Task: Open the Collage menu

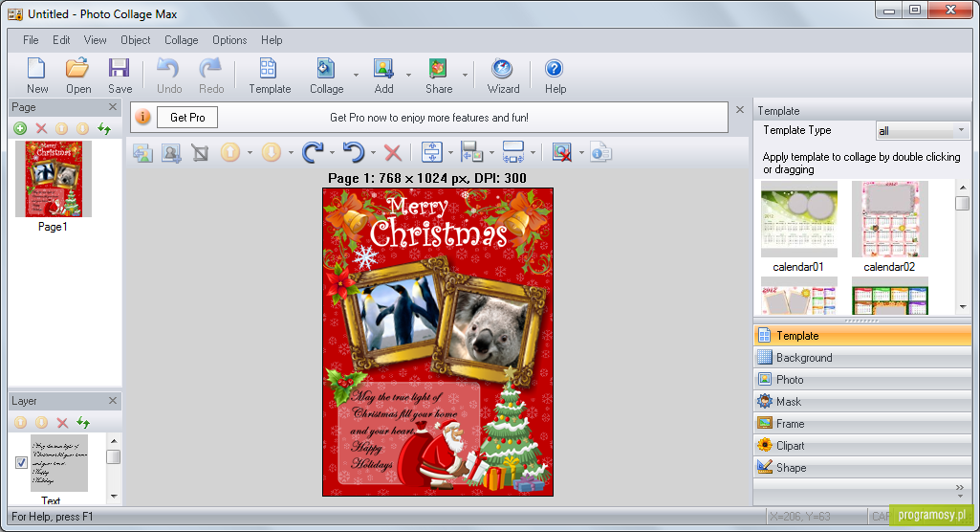Action: click(x=182, y=40)
